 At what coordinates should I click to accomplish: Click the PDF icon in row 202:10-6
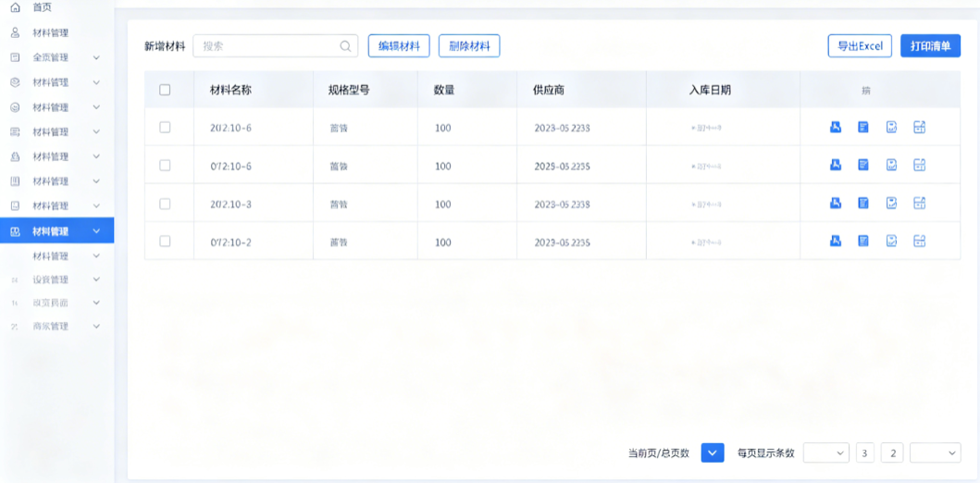coord(836,128)
